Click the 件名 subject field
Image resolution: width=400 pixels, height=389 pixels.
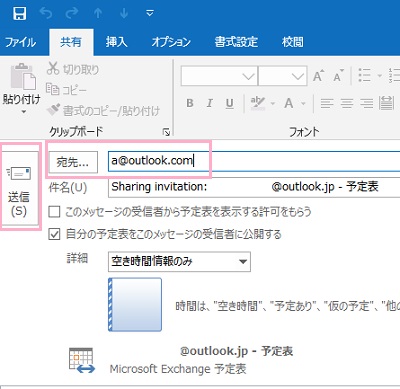254,187
